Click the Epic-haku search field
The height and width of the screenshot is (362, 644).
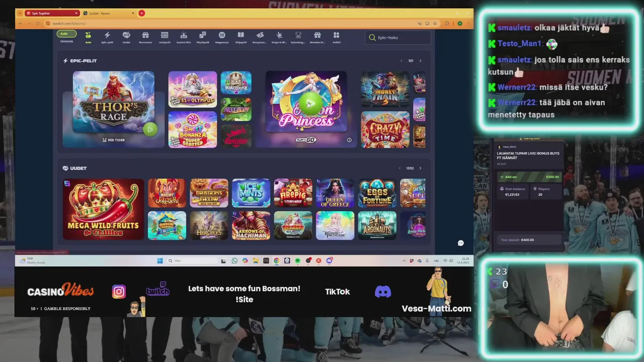[x=398, y=37]
